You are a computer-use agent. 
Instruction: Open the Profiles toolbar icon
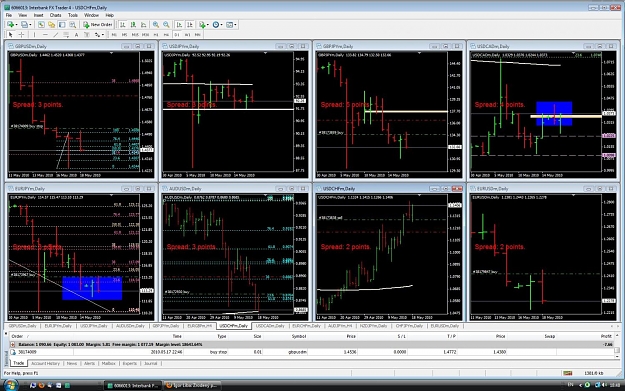(x=25, y=25)
